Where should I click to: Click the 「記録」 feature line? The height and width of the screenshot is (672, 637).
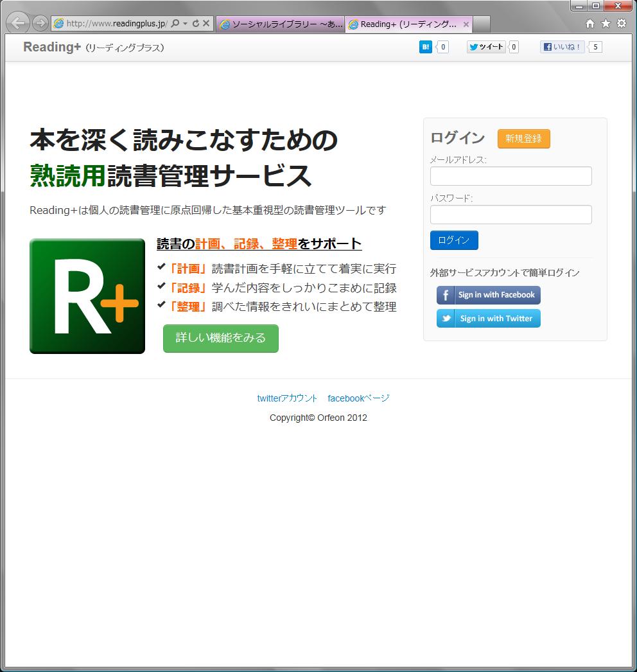(x=277, y=288)
